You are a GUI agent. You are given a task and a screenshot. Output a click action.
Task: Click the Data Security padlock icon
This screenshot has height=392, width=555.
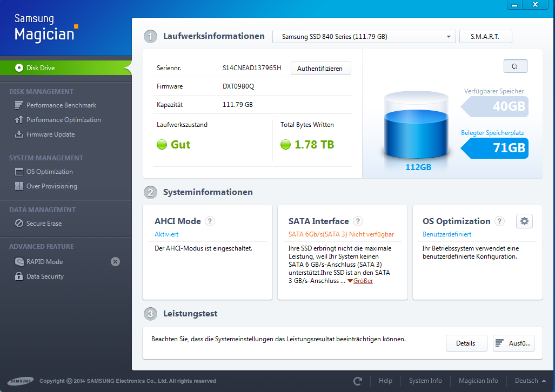(x=19, y=276)
